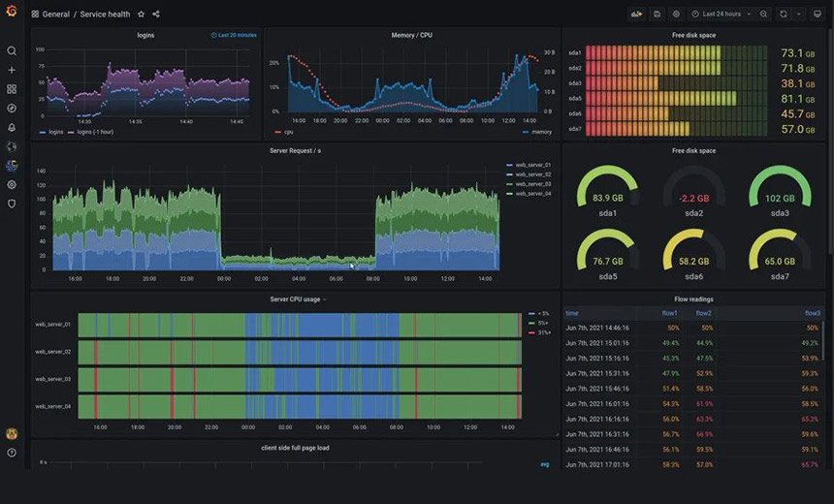
Task: Open the Create plus menu in sidebar
Action: 12,70
